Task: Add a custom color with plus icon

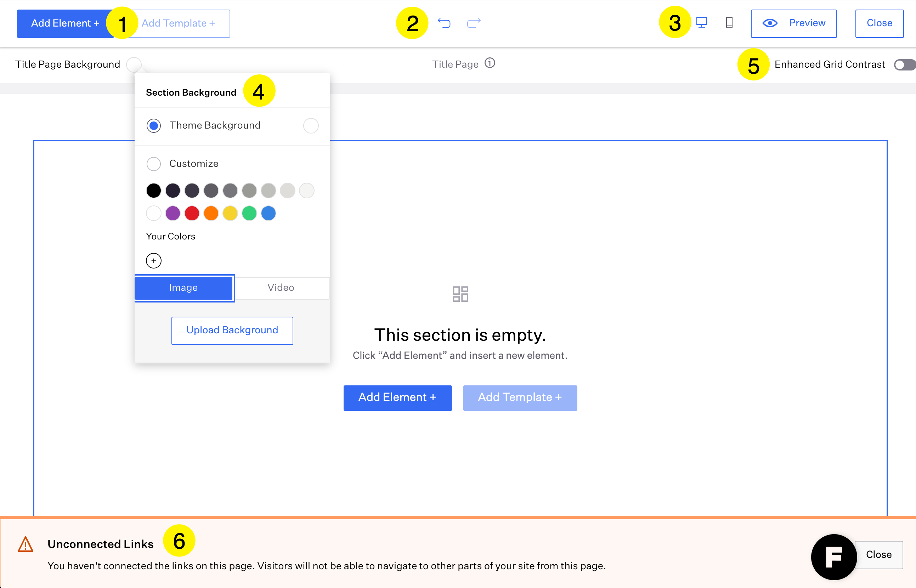Action: point(153,261)
